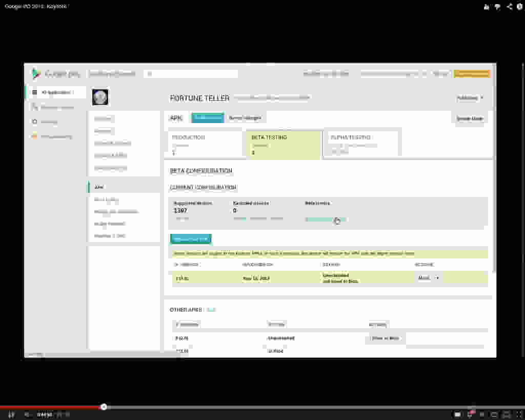Switch to the Alpha Testing tab
Image resolution: width=525 pixels, height=420 pixels.
[x=362, y=144]
